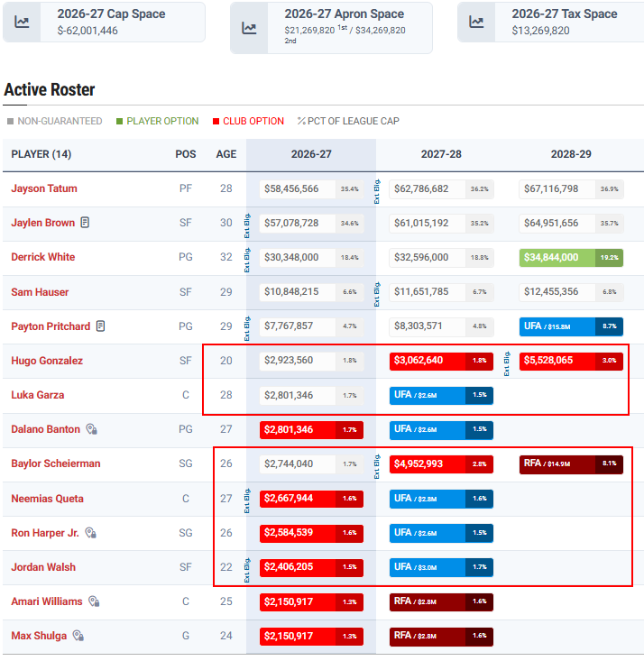Select the 2026-27 season column header
Image resolution: width=644 pixels, height=670 pixels.
pos(311,154)
